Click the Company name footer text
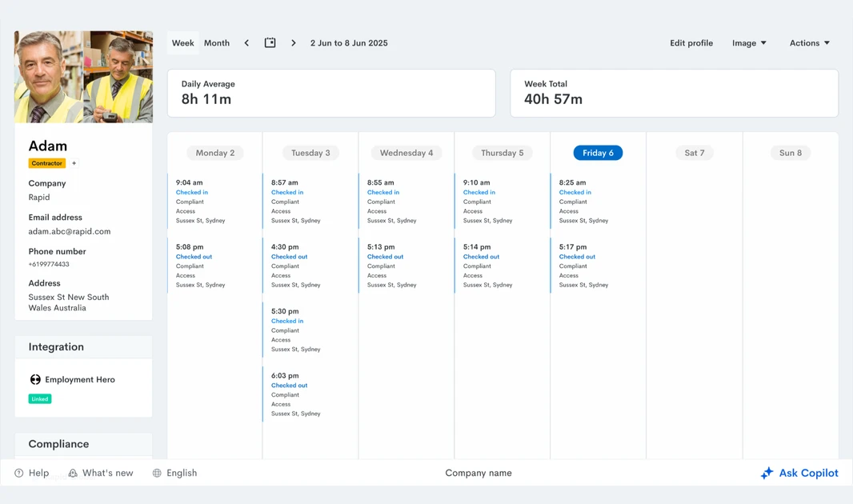 tap(479, 473)
